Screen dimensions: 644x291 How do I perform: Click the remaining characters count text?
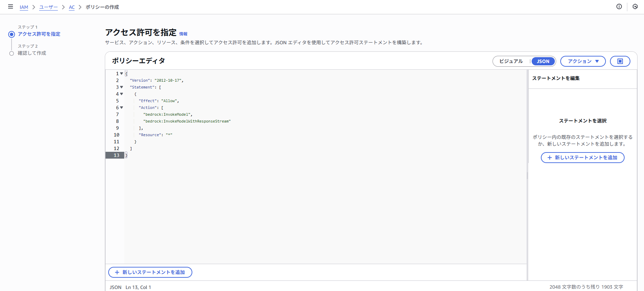(x=586, y=287)
